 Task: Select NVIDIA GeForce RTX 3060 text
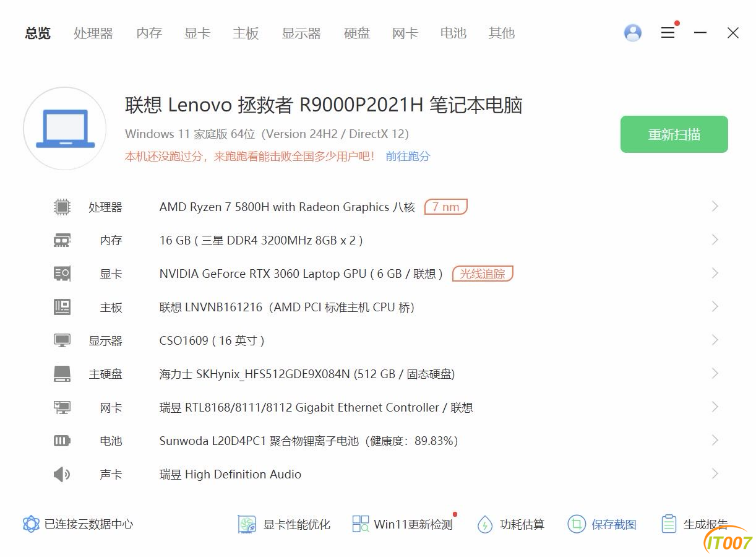pos(301,274)
